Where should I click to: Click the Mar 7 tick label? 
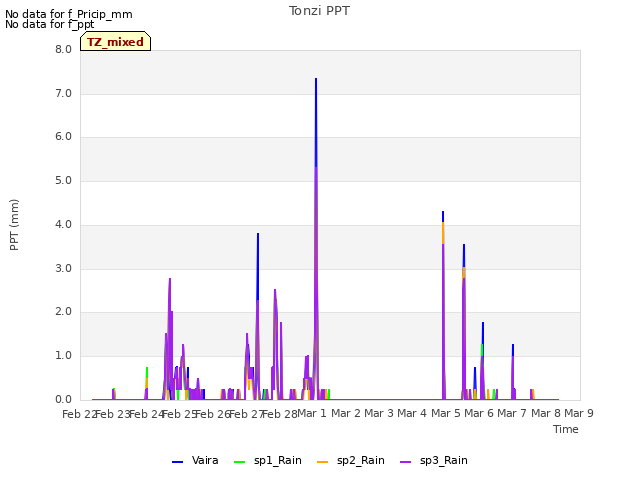point(512,413)
